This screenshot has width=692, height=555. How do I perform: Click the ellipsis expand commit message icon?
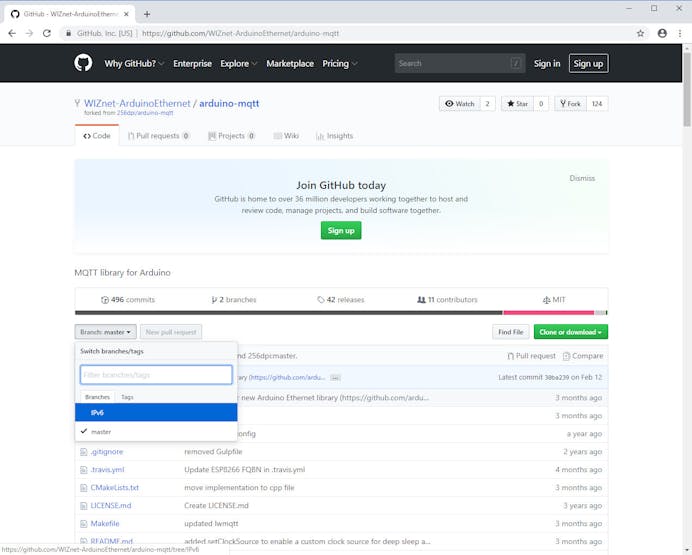(335, 378)
